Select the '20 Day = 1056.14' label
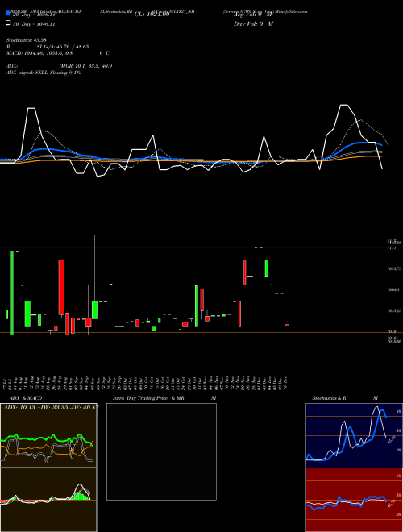Screen dimensions: 403x532 pyautogui.click(x=34, y=15)
